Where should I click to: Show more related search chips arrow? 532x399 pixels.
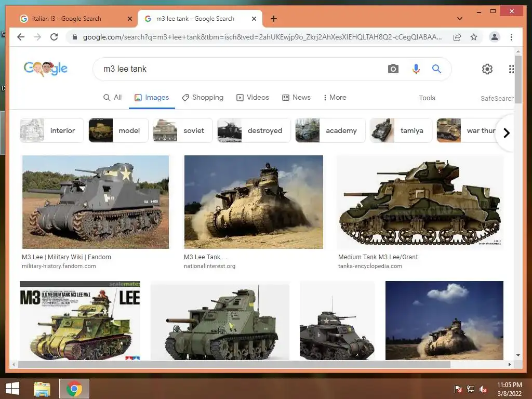pos(506,133)
